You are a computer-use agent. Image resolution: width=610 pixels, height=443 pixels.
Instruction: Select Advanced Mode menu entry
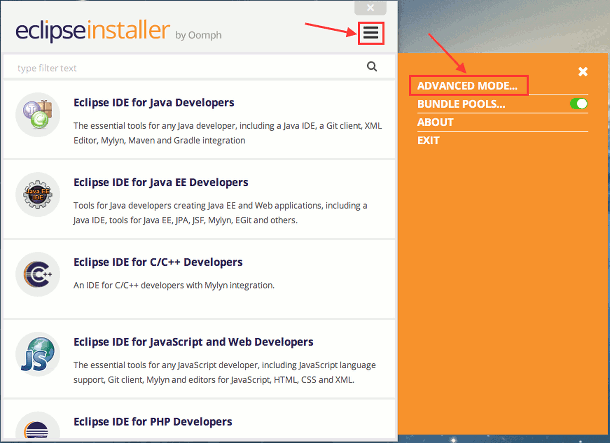[467, 86]
